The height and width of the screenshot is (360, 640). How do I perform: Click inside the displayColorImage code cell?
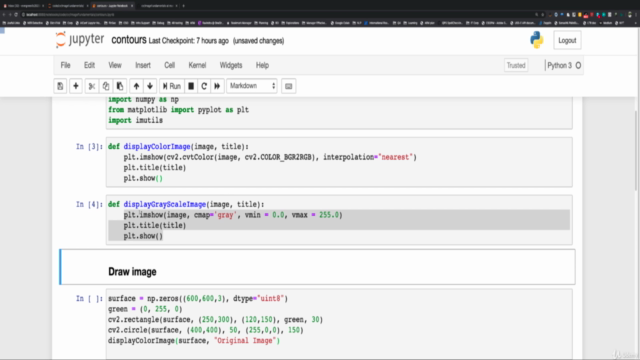339,162
